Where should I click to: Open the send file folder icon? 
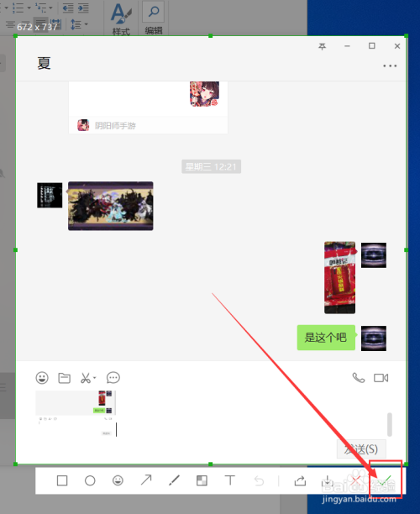pyautogui.click(x=65, y=378)
